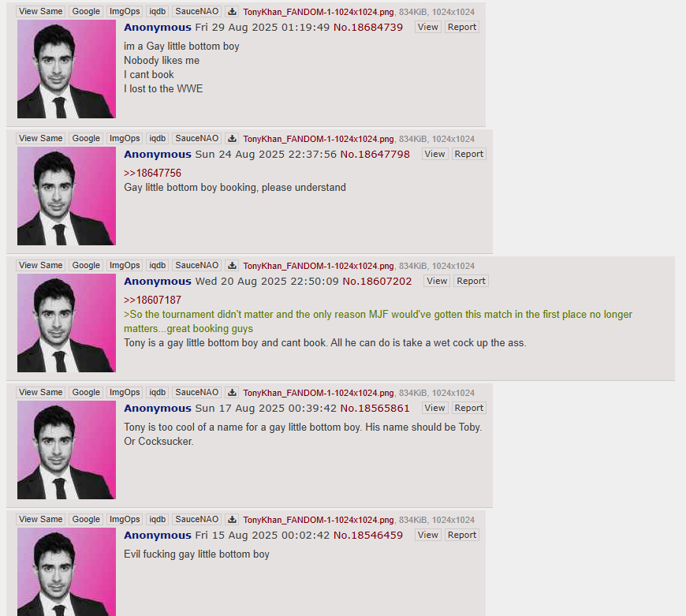Image resolution: width=686 pixels, height=616 pixels.
Task: Download image for post No.18565861
Action: 233,392
